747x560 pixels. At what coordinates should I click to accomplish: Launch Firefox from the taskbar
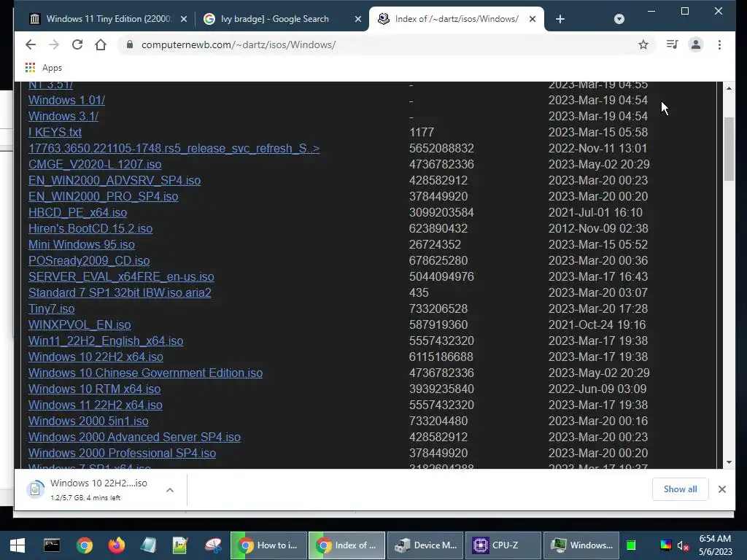(x=116, y=545)
